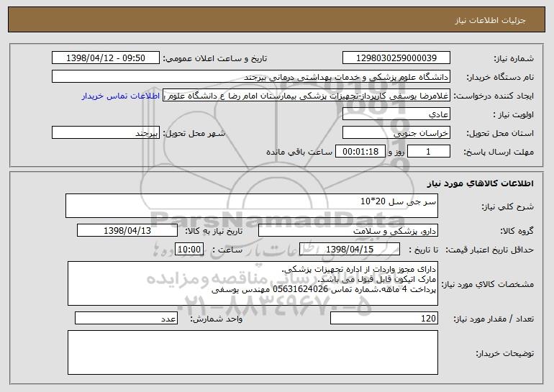Click the empty buyer notes text box
The height and width of the screenshot is (392, 554).
pos(253,352)
